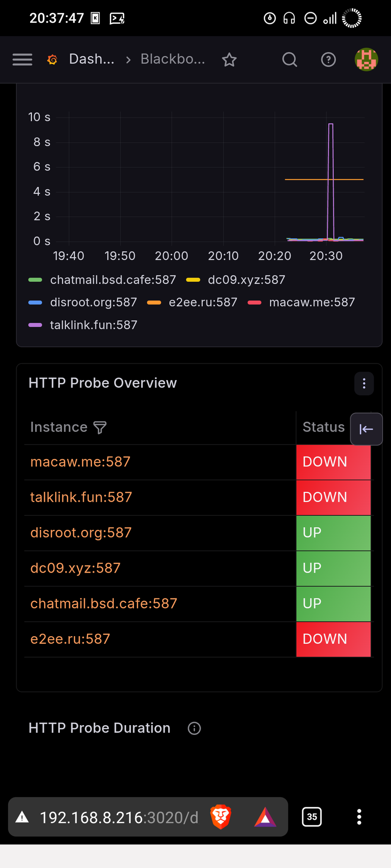The width and height of the screenshot is (391, 868).
Task: Open the Dash... breadcrumb link
Action: [x=92, y=59]
